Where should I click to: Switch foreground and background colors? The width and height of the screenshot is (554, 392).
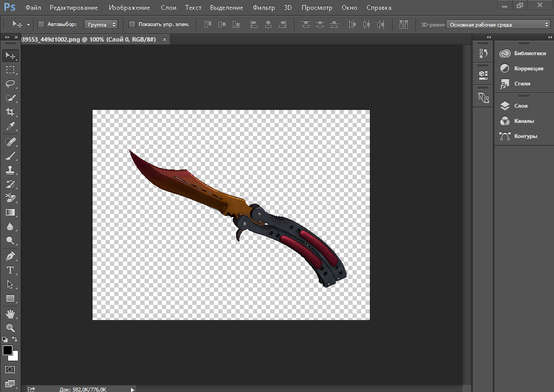pos(15,339)
